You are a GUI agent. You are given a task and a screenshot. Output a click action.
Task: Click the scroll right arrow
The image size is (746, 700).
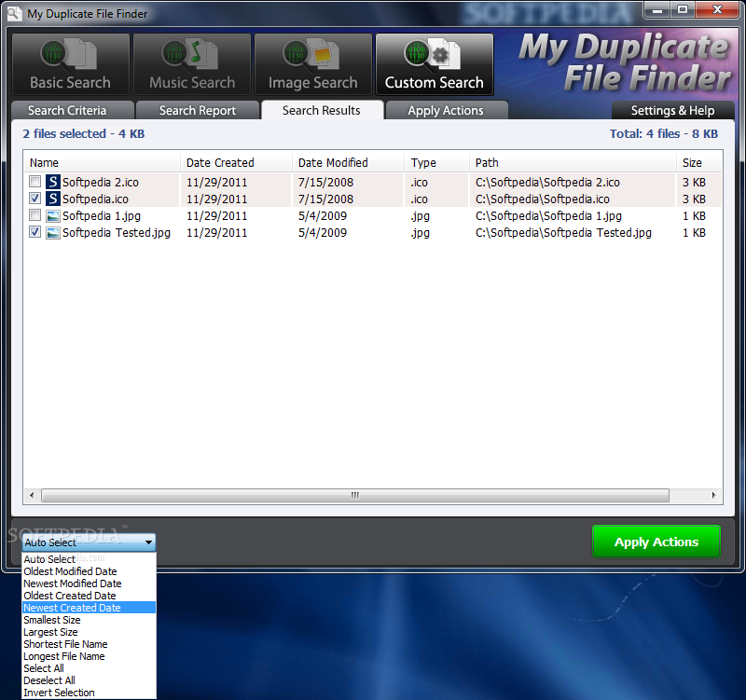pos(713,495)
